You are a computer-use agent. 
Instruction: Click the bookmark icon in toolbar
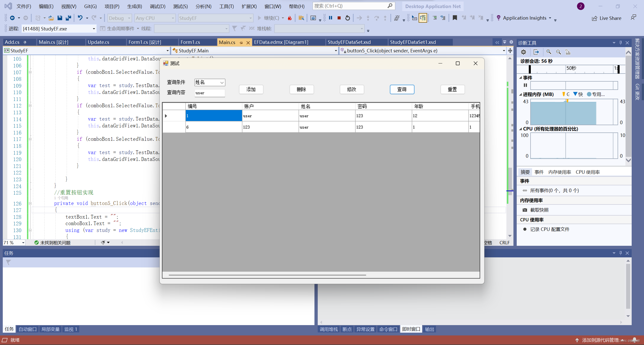455,18
